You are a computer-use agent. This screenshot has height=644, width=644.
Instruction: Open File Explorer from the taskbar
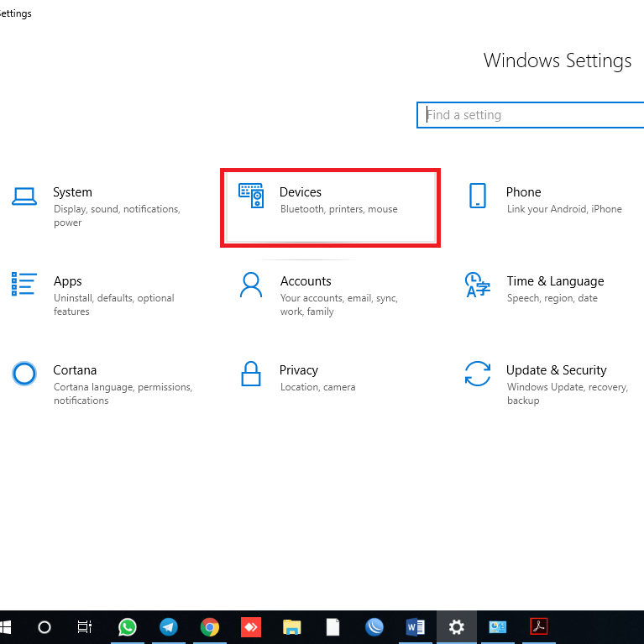tap(291, 626)
